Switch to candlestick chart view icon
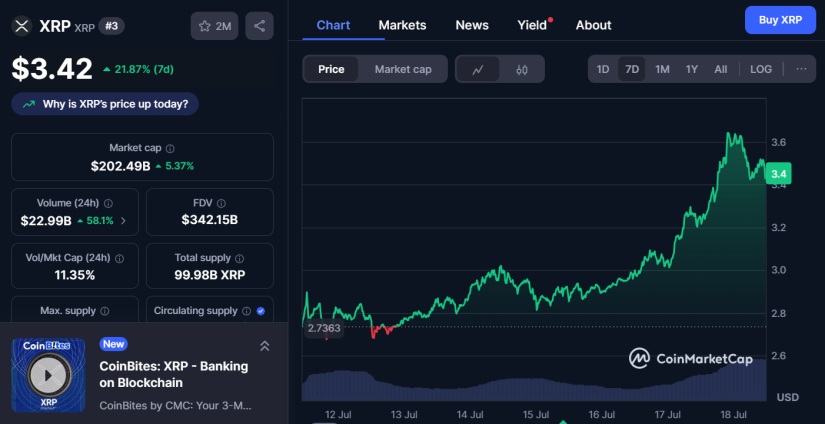This screenshot has width=825, height=424. click(521, 69)
